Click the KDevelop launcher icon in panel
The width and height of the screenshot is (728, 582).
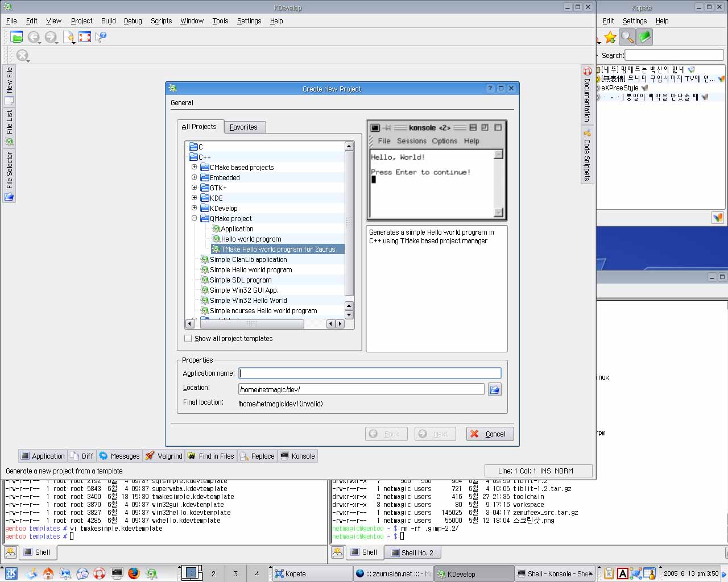(151, 573)
